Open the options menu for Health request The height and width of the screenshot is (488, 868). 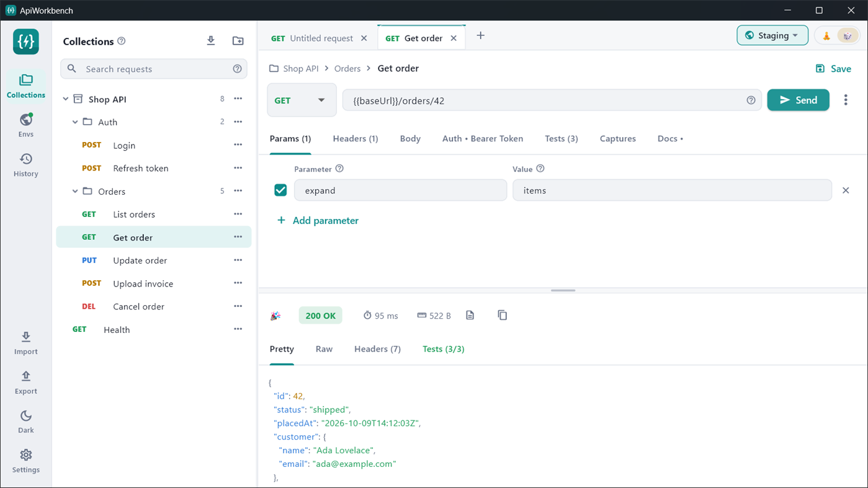coord(238,329)
